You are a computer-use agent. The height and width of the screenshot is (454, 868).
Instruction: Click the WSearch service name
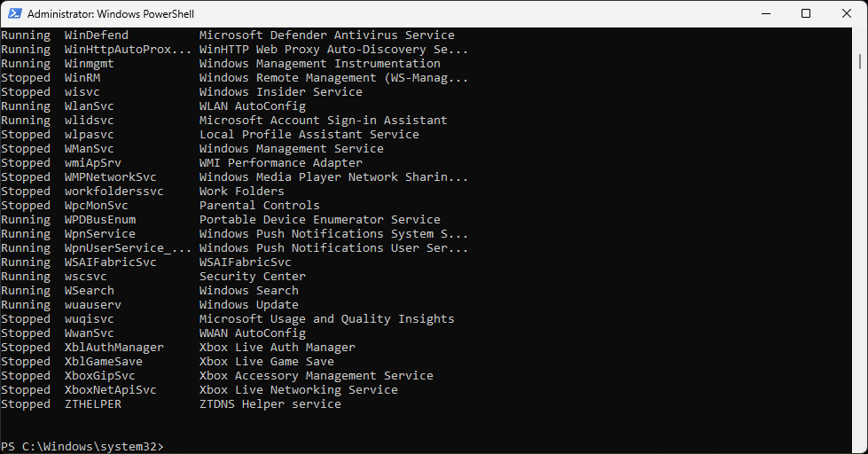(90, 291)
